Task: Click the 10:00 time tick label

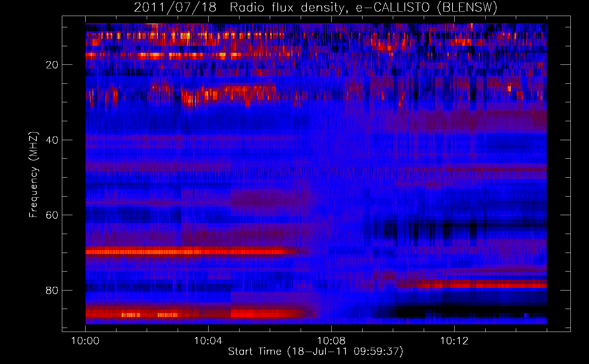Action: [85, 341]
